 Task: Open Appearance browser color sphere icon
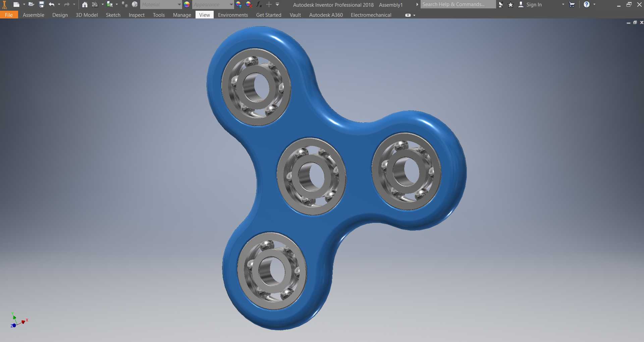click(187, 4)
